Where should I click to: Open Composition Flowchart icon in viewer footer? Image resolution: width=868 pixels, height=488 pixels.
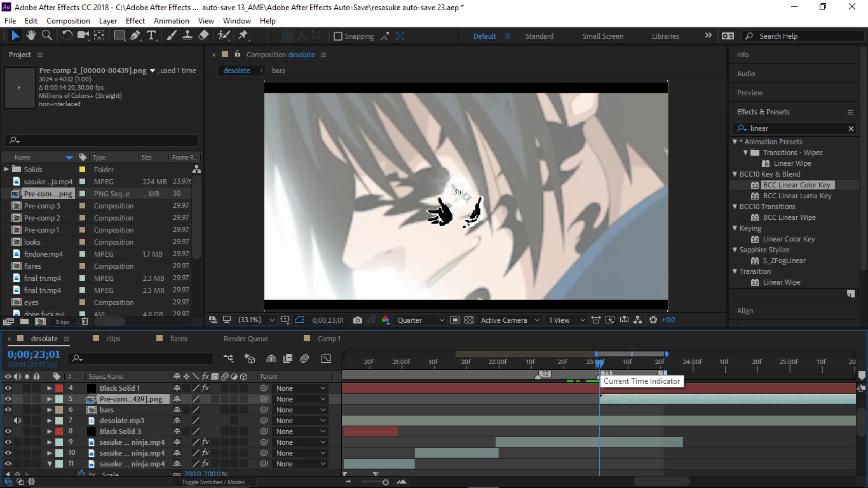(638, 320)
